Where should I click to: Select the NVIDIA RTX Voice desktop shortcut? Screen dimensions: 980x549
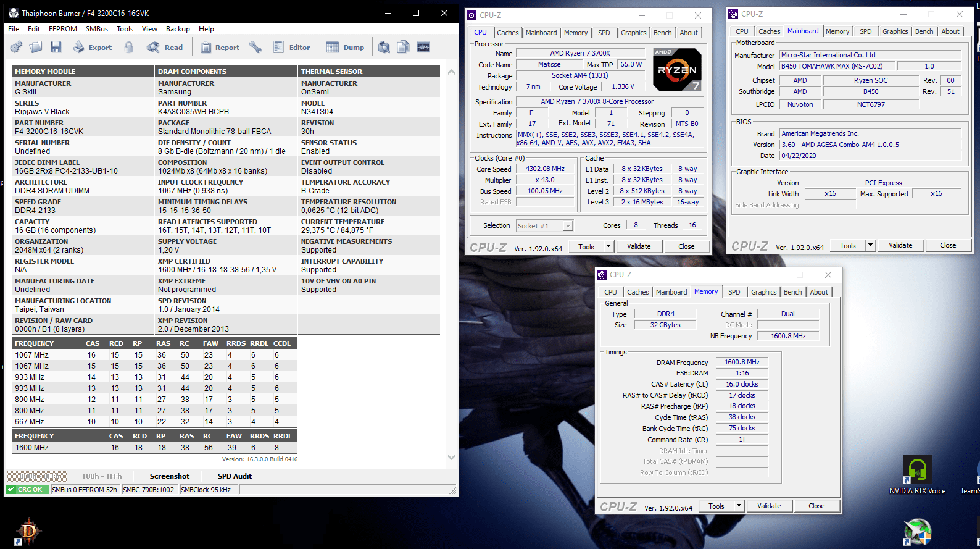click(x=918, y=476)
